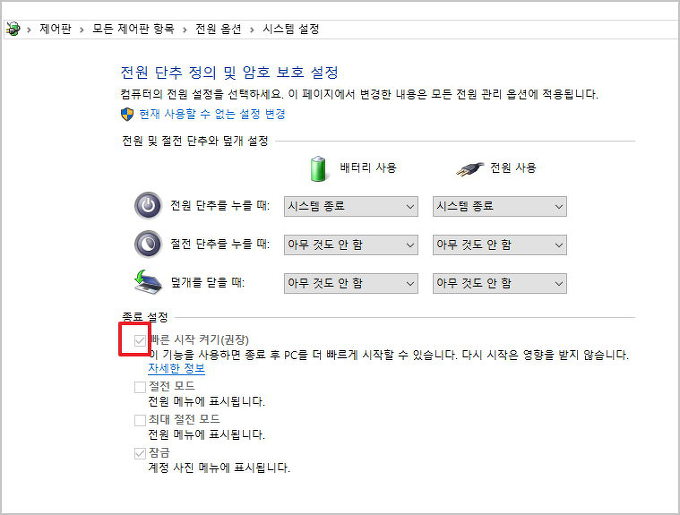Open plugged-in power button action dropdown

pyautogui.click(x=499, y=207)
